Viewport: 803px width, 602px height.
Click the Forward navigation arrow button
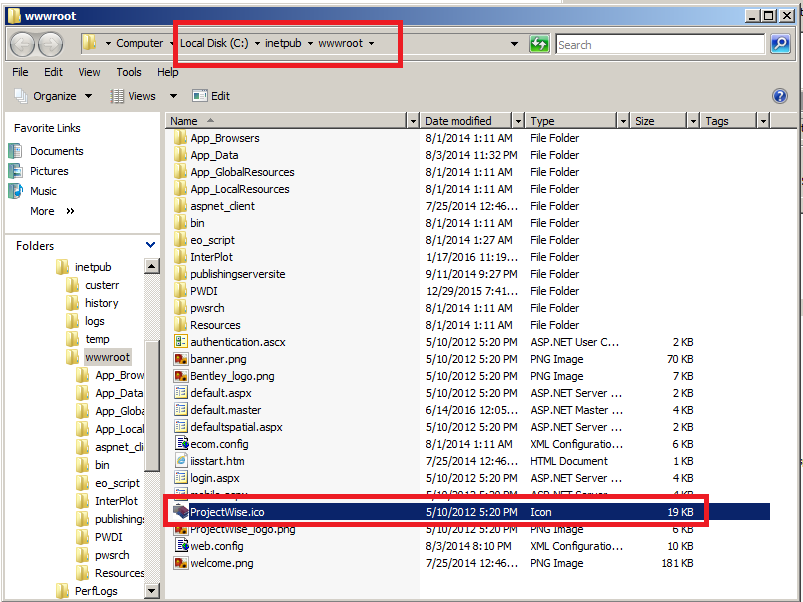pyautogui.click(x=51, y=45)
